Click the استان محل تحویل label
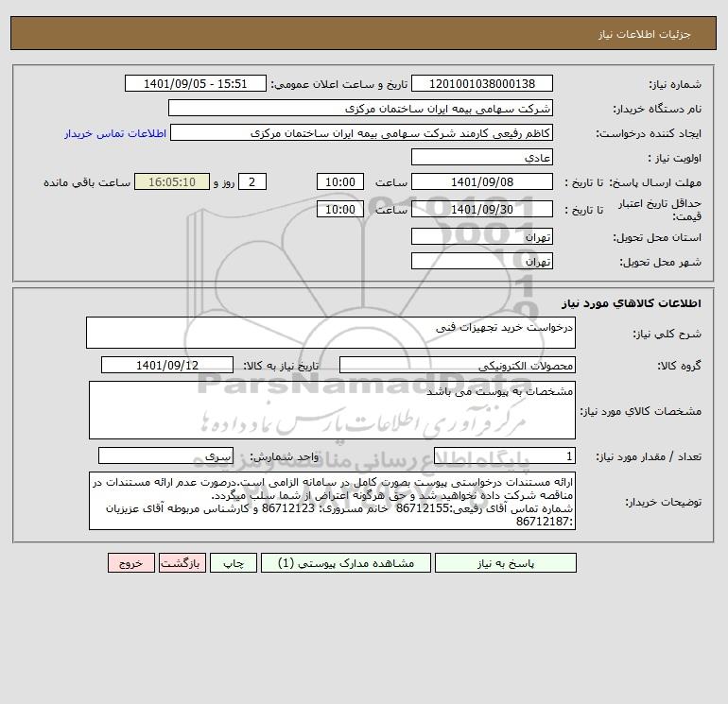The height and width of the screenshot is (704, 728). click(657, 237)
